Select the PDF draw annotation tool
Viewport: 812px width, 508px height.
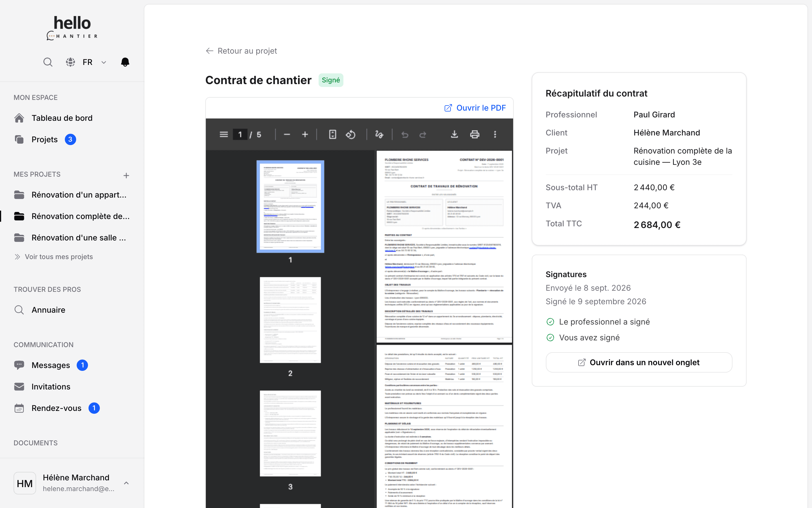tap(379, 134)
